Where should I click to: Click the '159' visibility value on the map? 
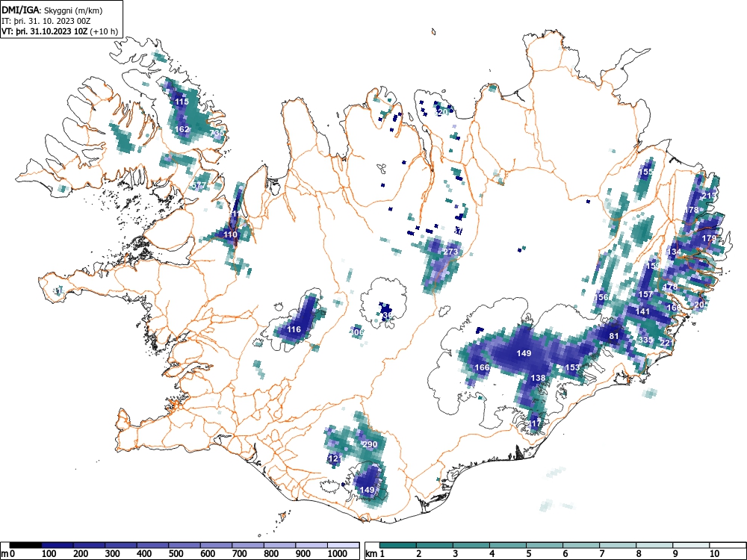coord(654,266)
